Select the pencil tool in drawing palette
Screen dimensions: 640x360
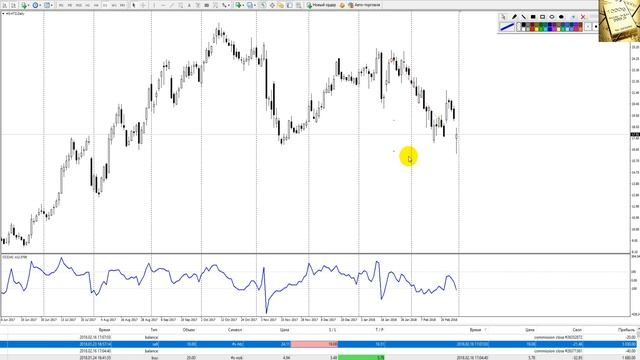coord(514,17)
